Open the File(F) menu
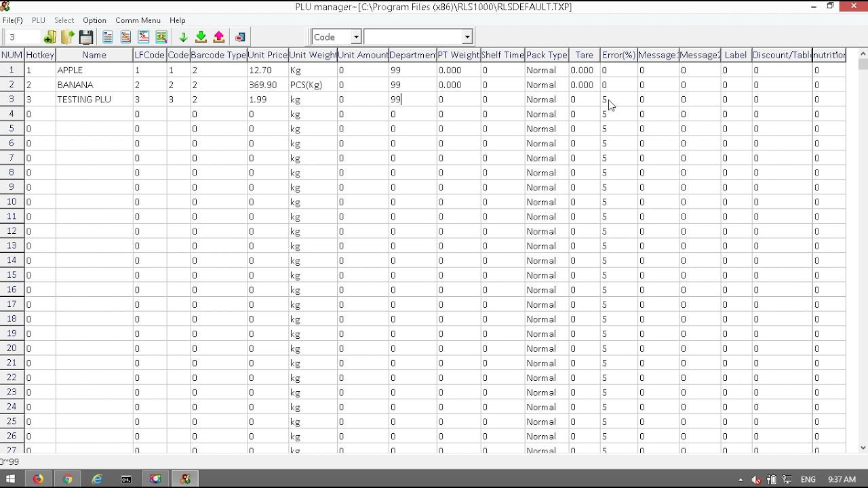The width and height of the screenshot is (868, 488). 12,20
